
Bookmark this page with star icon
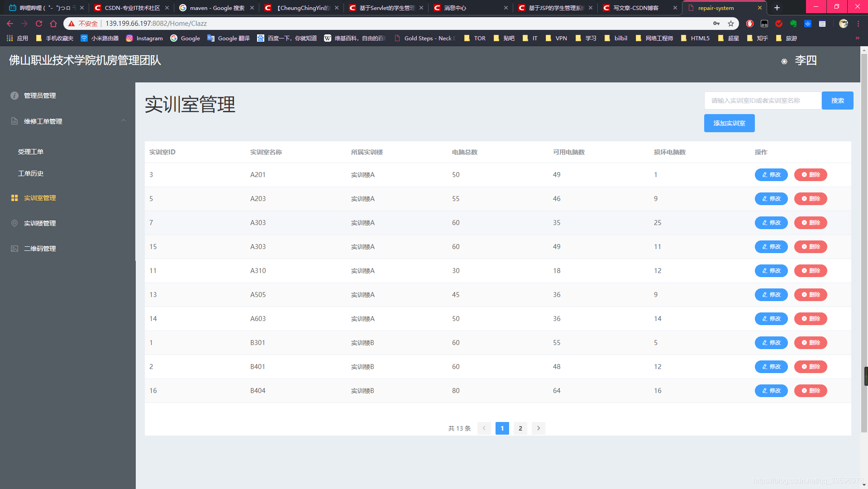730,24
